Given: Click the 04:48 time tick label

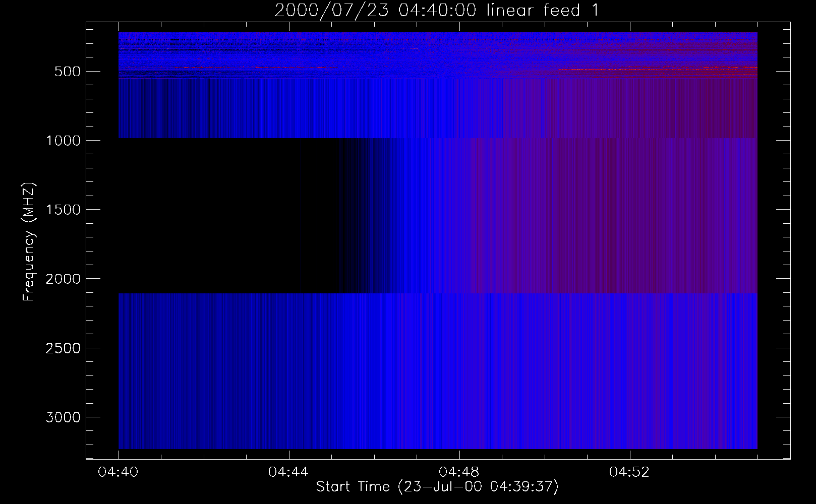Looking at the screenshot, I should pos(459,472).
